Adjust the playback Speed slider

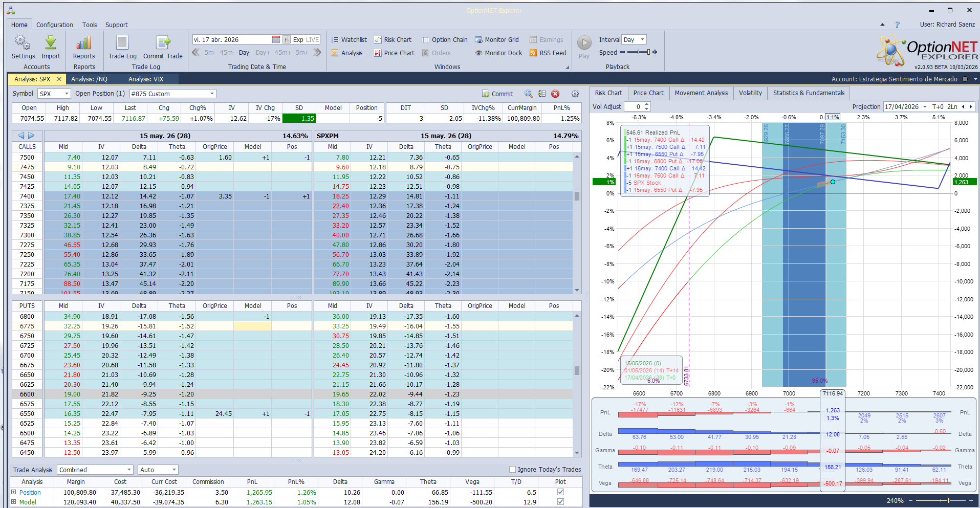[640, 52]
